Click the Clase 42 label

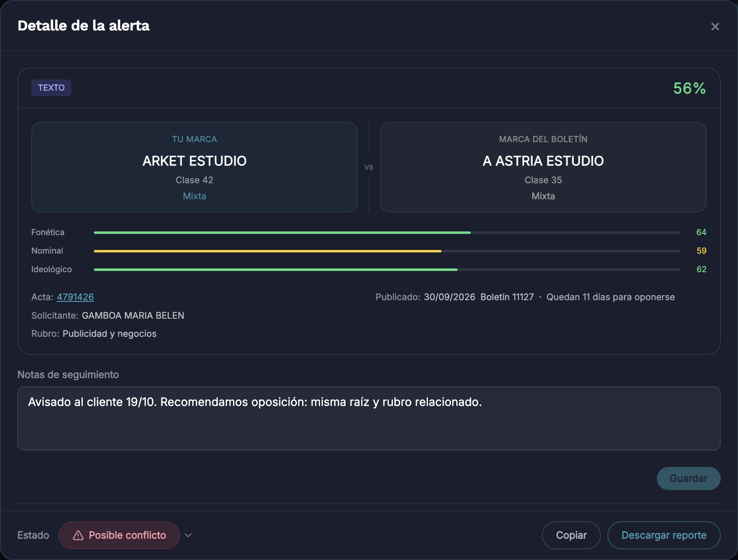[194, 180]
